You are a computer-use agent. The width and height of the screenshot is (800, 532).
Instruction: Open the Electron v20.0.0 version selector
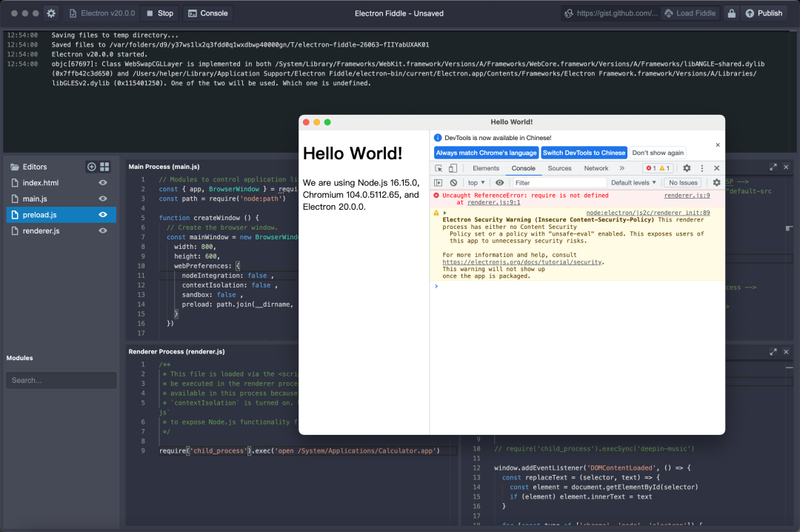(x=102, y=13)
